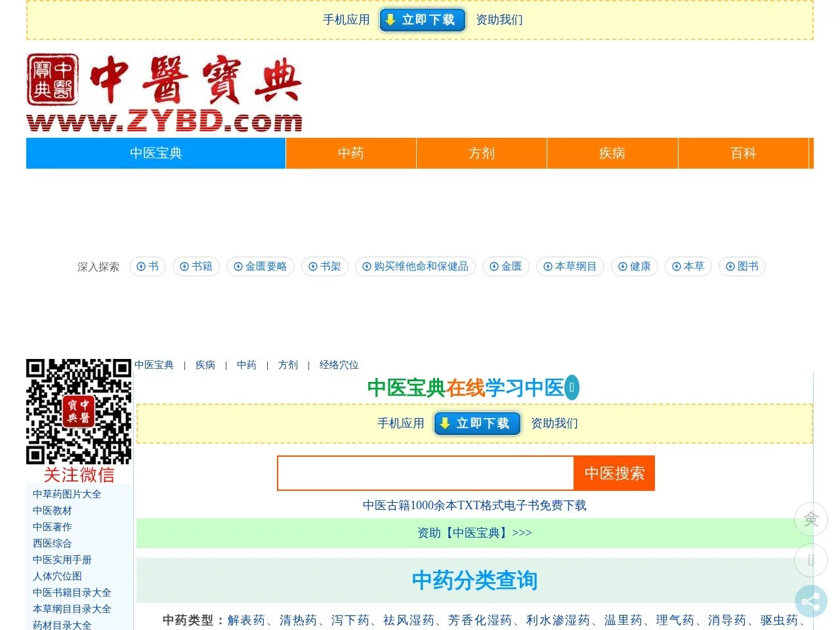
Task: Click the small blue badge after 学习中医
Action: [x=572, y=388]
